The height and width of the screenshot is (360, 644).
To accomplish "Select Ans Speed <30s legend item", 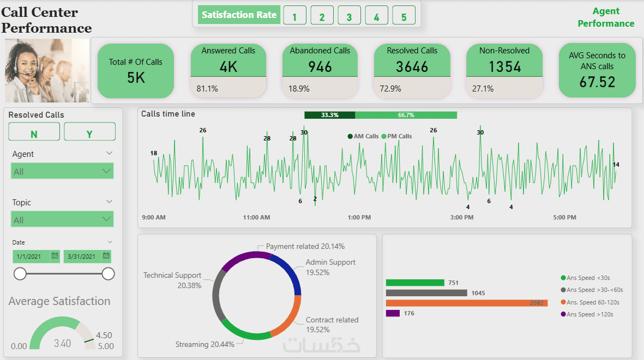I will coord(585,278).
